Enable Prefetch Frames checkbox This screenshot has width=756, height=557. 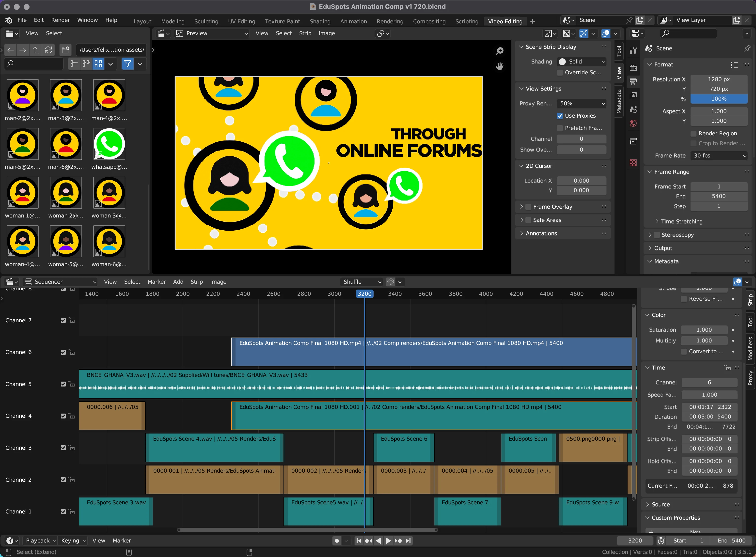(560, 128)
